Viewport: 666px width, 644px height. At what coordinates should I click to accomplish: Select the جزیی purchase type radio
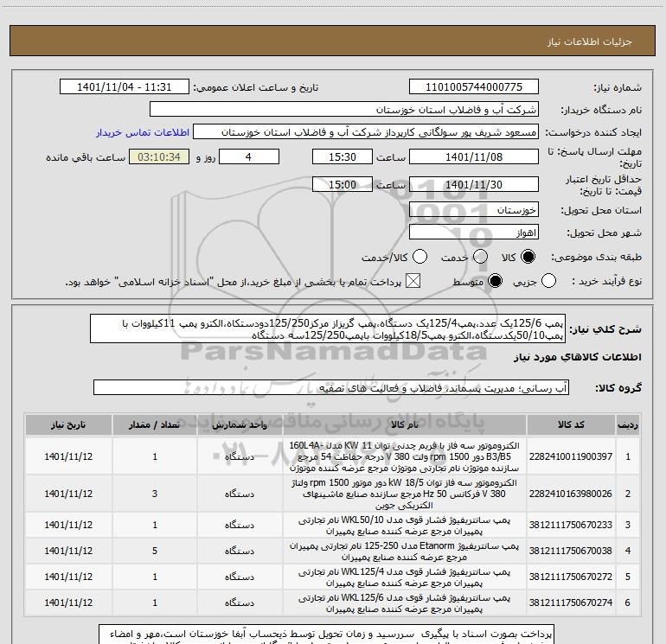(548, 281)
